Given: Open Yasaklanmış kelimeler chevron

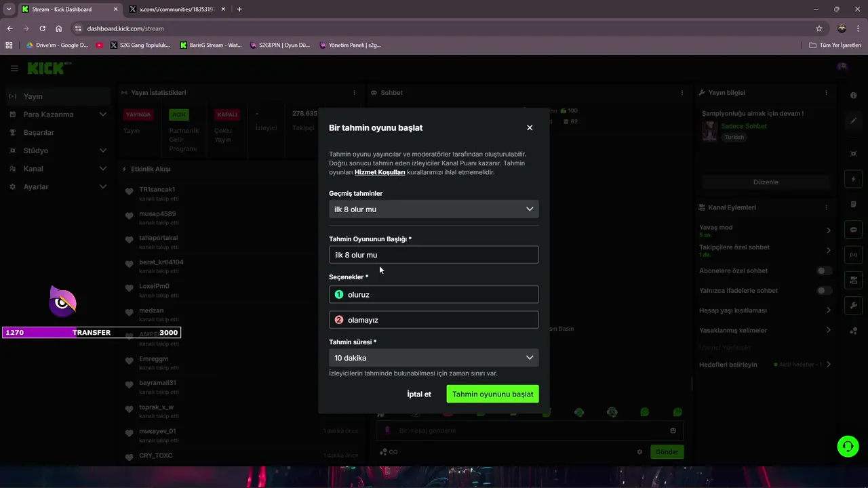Looking at the screenshot, I should click(828, 330).
